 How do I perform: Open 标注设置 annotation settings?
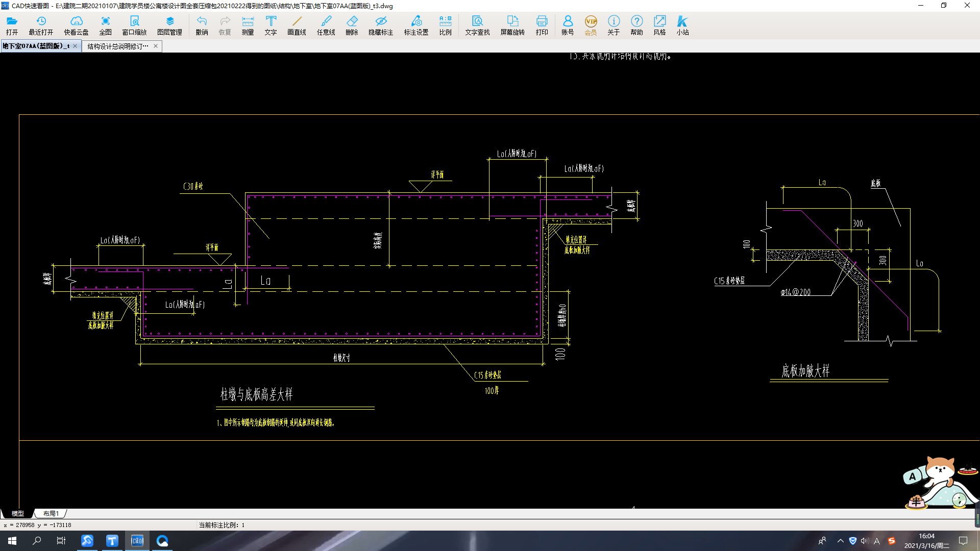416,26
